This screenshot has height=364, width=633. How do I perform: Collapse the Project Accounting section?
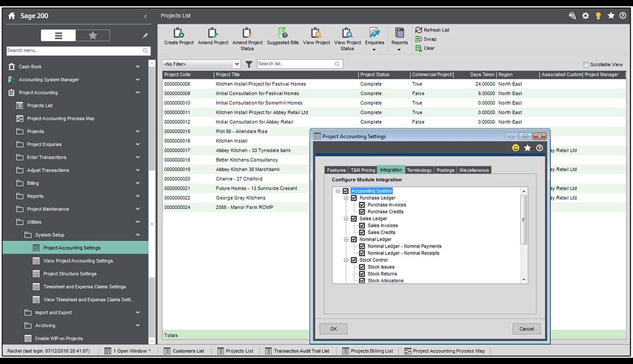pos(138,93)
